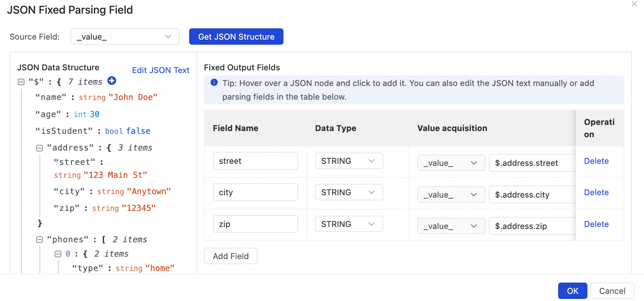This screenshot has height=301, width=644.
Task: Open Edit JSON Text link
Action: coord(160,70)
